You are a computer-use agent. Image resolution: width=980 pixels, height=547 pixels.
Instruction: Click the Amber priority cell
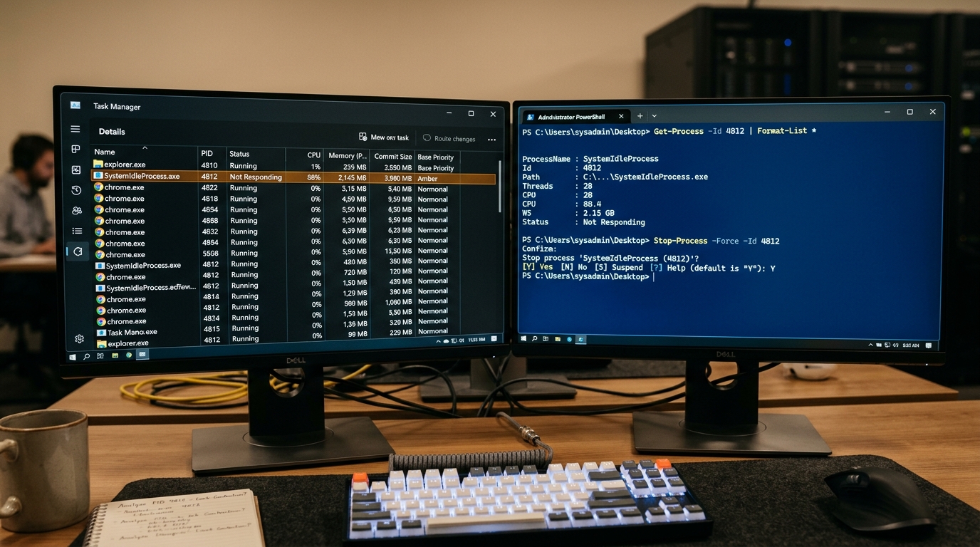click(x=427, y=179)
